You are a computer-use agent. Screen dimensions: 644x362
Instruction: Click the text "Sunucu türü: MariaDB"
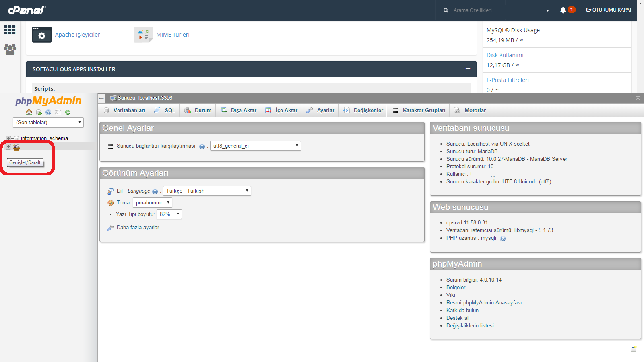472,152
